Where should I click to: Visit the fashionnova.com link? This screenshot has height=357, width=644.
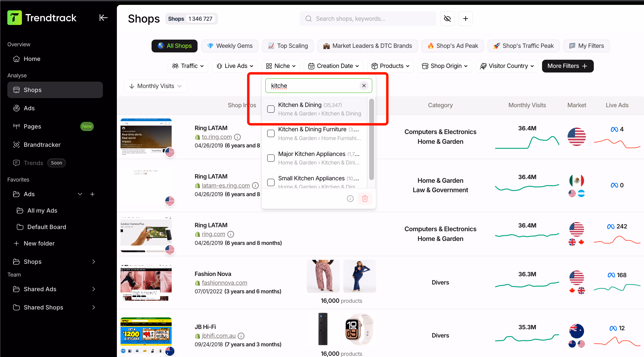click(224, 283)
